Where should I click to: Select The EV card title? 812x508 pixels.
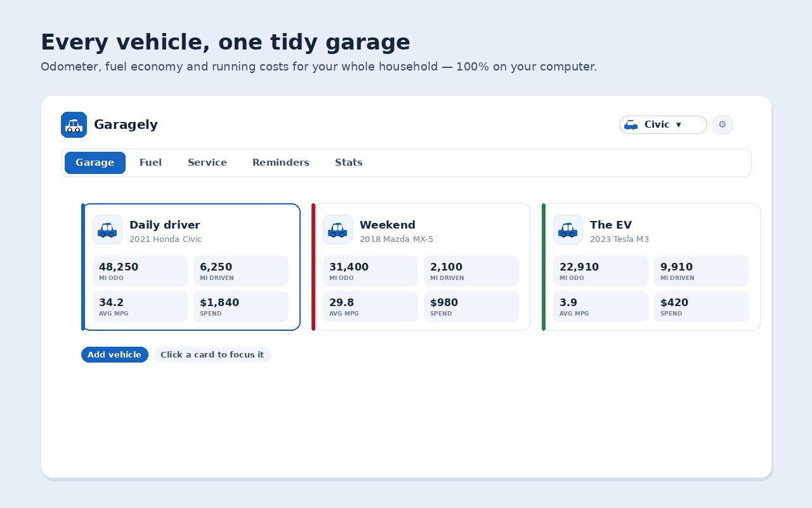coord(611,225)
